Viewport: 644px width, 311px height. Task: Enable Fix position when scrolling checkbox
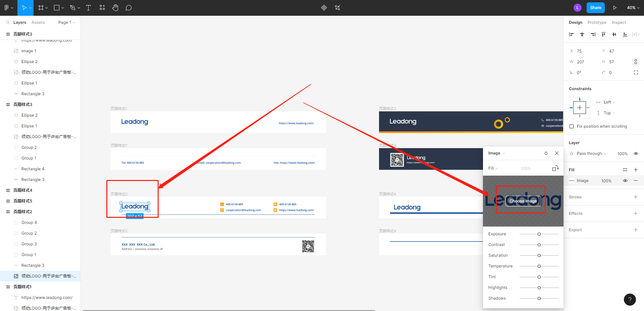572,126
